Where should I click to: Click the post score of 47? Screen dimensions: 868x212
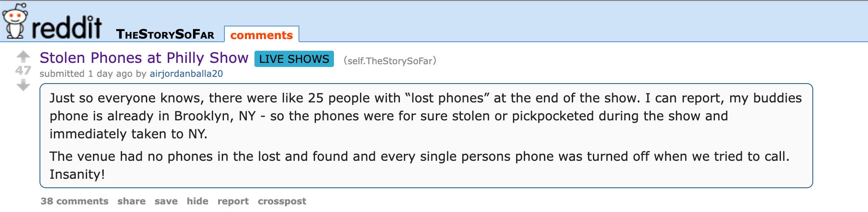[x=23, y=71]
